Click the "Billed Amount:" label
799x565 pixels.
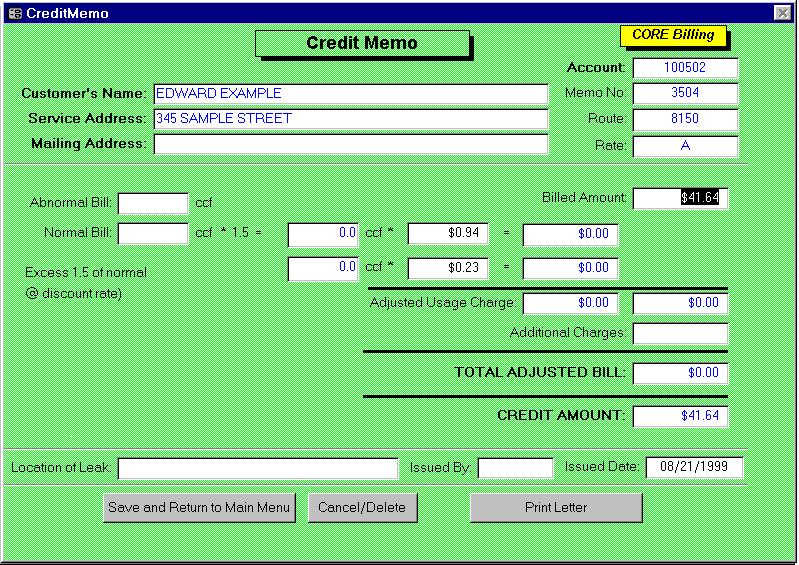[x=584, y=198]
